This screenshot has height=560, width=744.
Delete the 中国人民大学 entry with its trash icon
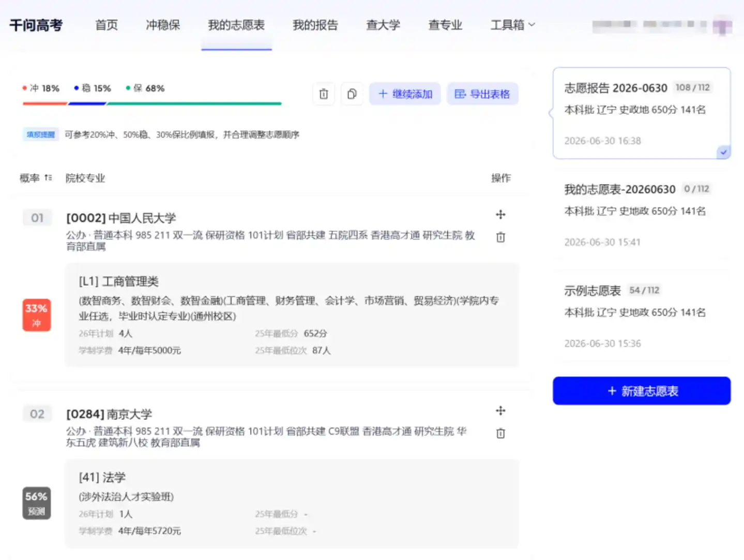(x=500, y=237)
